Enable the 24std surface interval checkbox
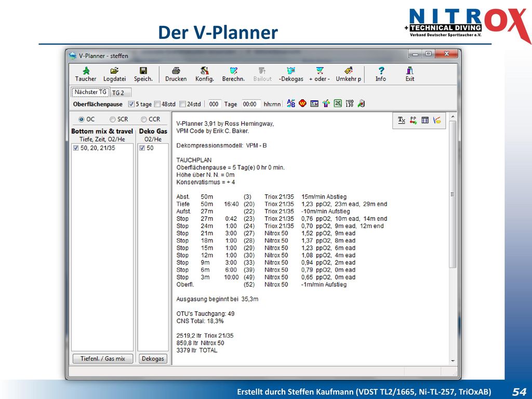Viewport: 532px width, 399px height. [182, 104]
